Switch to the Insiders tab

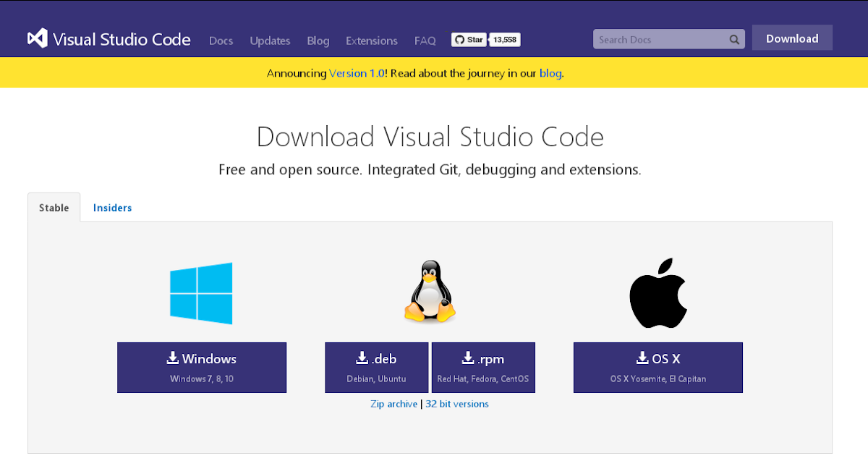coord(112,208)
